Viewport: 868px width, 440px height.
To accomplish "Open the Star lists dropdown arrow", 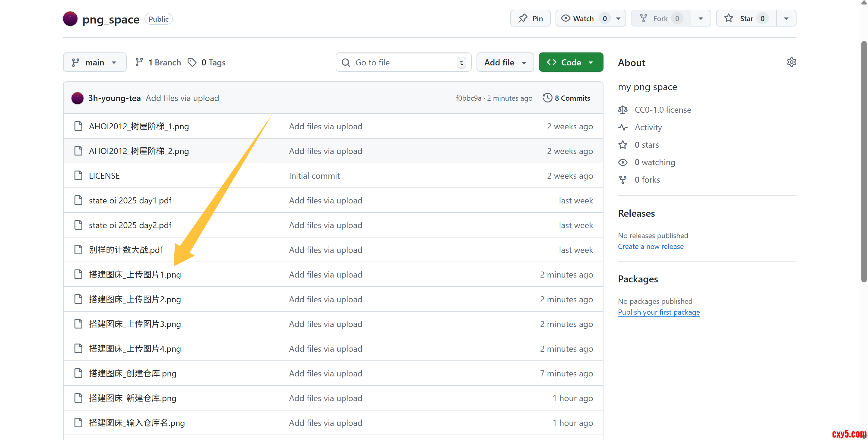I will (x=786, y=18).
